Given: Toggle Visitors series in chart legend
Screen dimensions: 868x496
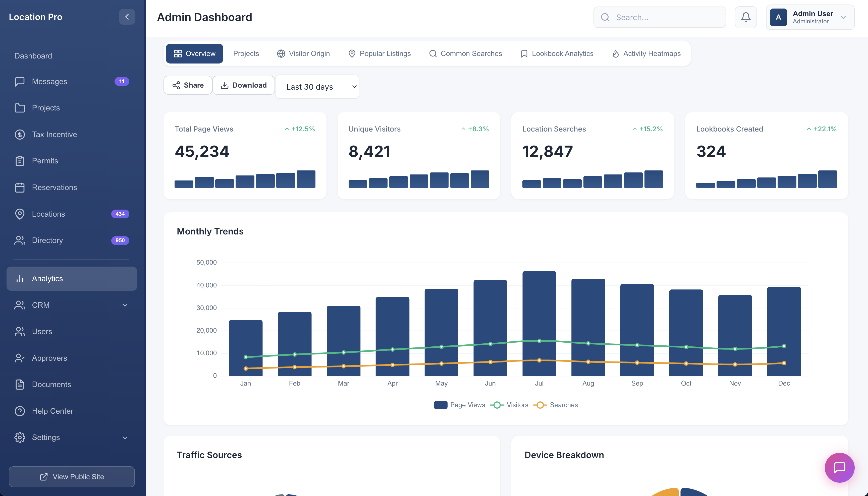Looking at the screenshot, I should click(x=509, y=405).
